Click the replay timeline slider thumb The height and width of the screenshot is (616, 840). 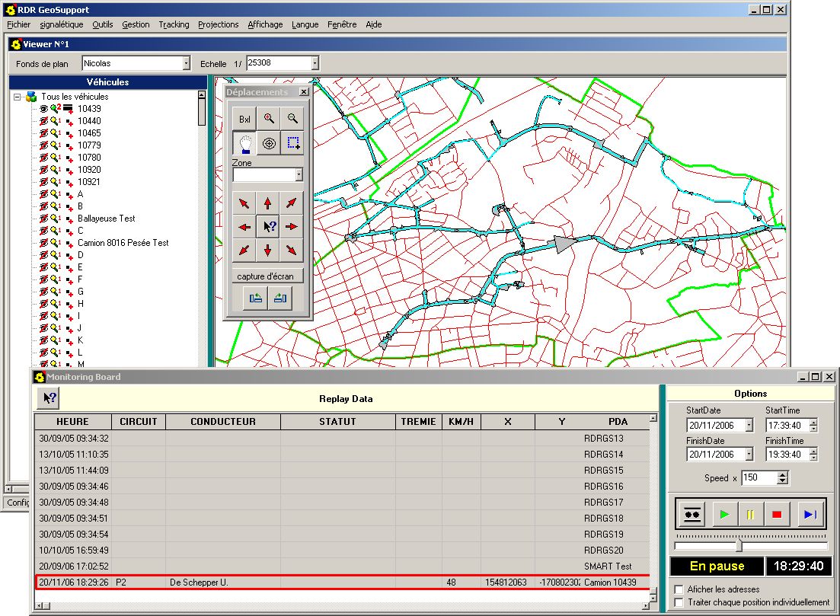pyautogui.click(x=739, y=546)
